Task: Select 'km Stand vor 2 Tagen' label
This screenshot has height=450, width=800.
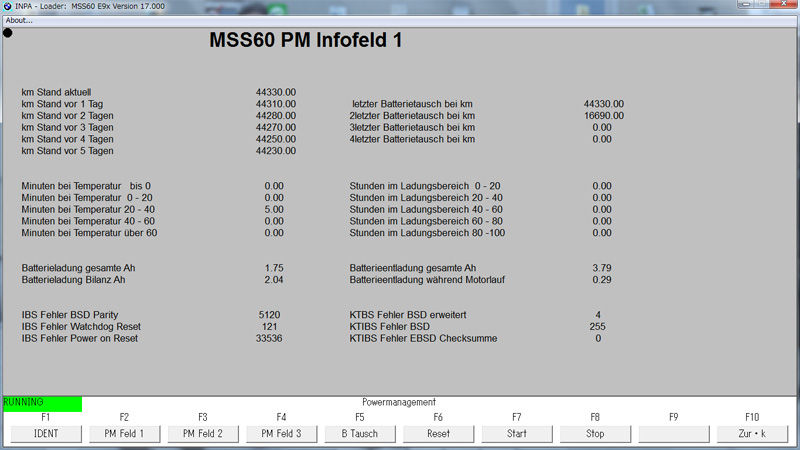Action: [67, 116]
